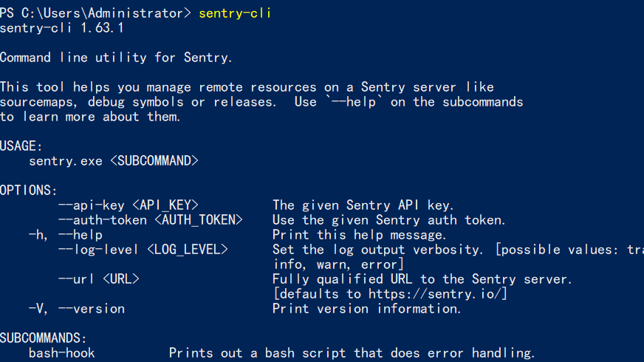644x362 pixels.
Task: Click the option '--api-key <API_KEY>'
Action: click(x=129, y=205)
